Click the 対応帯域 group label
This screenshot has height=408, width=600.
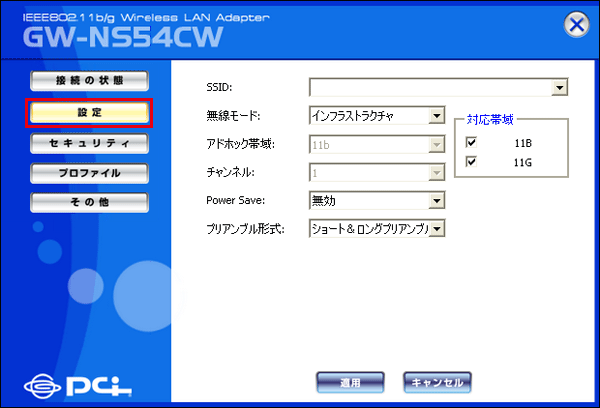tap(490, 120)
